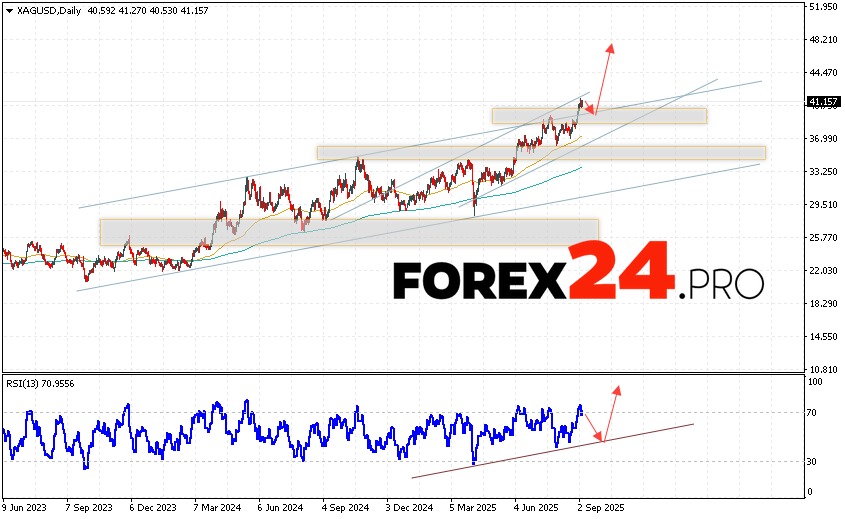
Task: Click the RSI 30 level axis label
Action: tap(815, 461)
